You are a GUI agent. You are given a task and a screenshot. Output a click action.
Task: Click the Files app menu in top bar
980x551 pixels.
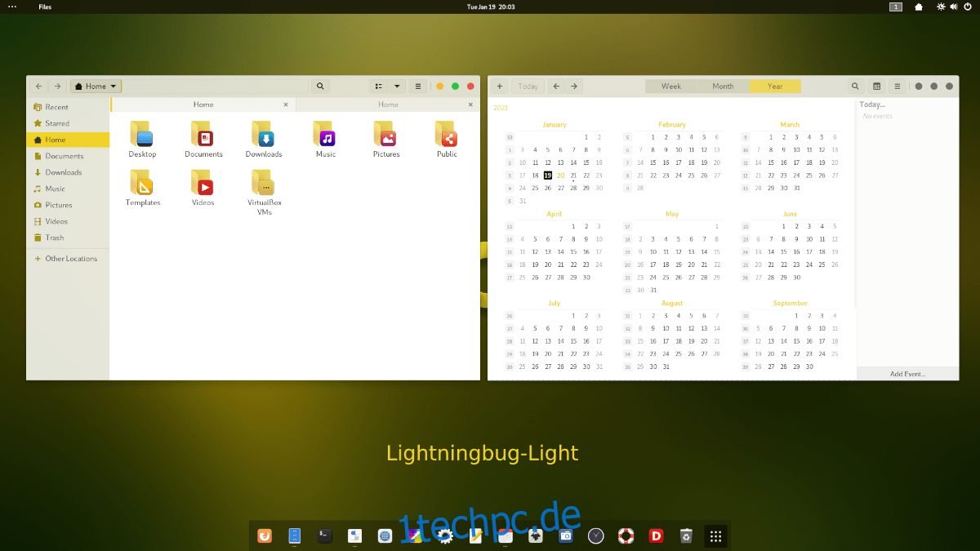tap(45, 7)
